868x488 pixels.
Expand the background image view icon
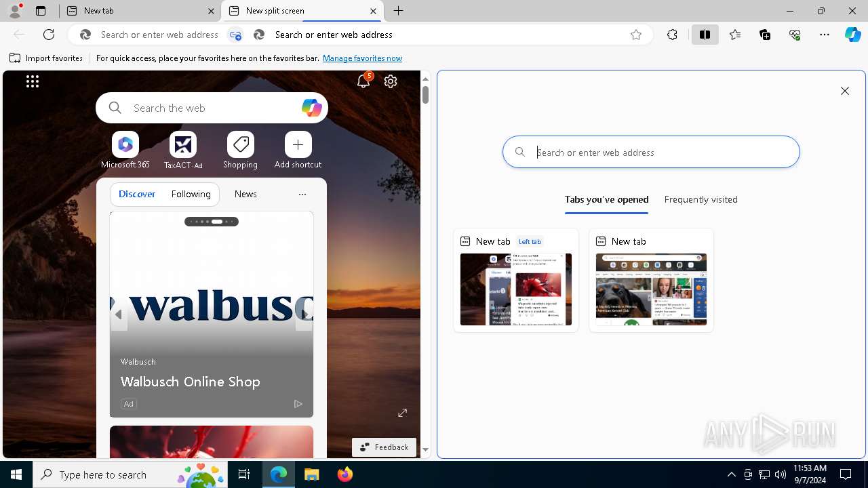[403, 413]
